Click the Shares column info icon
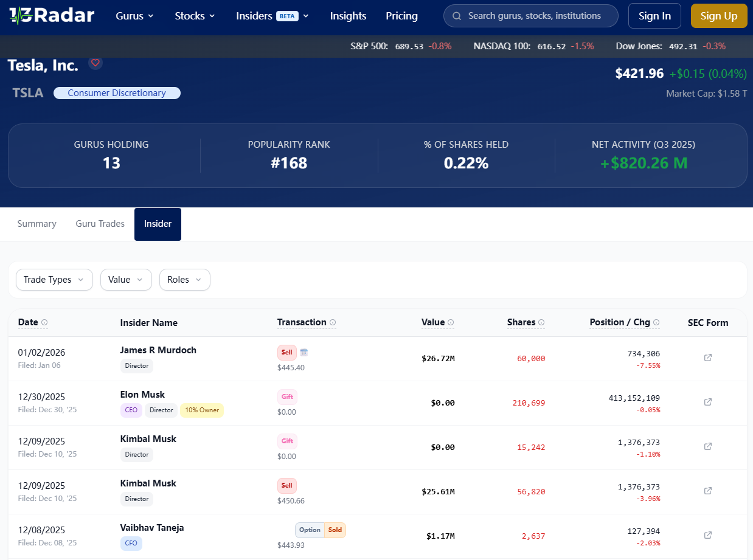The height and width of the screenshot is (560, 753). 541,322
